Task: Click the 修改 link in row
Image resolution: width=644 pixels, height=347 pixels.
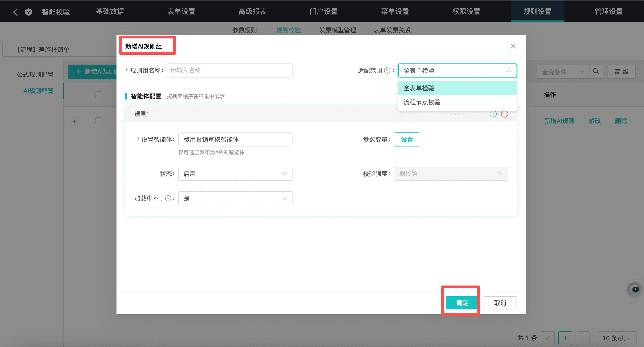Action: (x=595, y=121)
